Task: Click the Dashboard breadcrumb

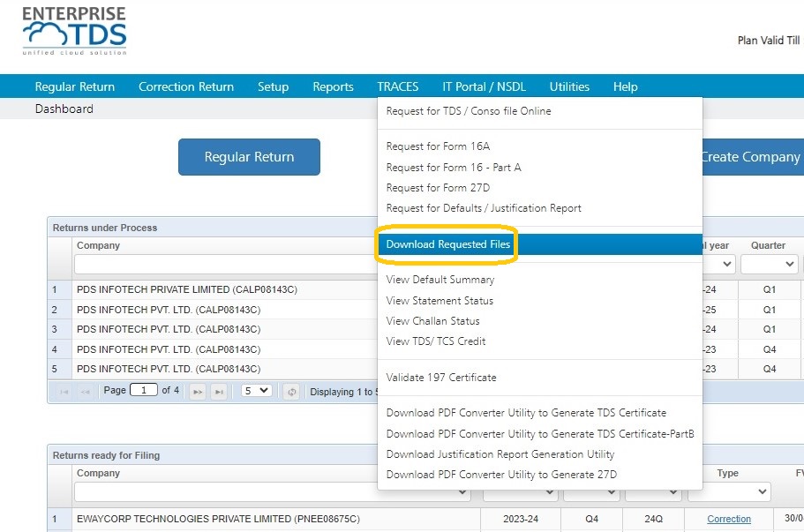Action: click(64, 109)
